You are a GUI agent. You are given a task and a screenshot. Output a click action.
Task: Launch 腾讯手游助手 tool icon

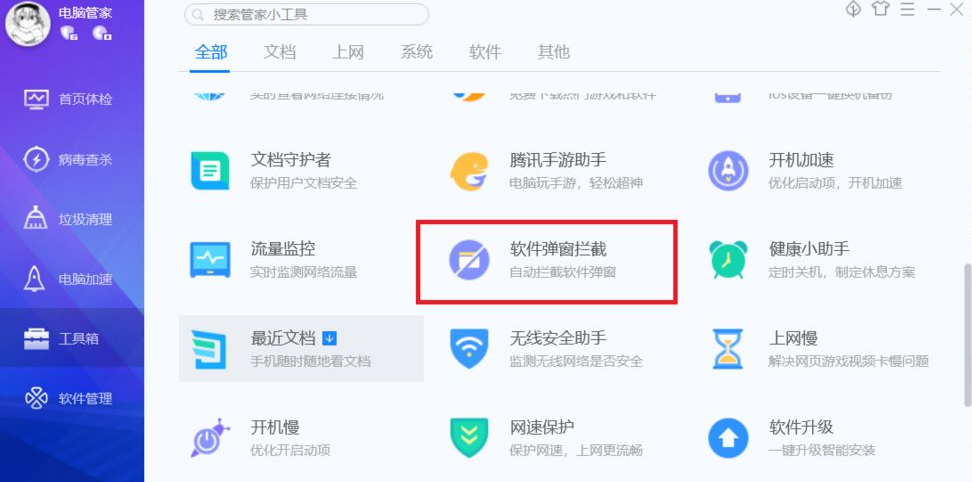(469, 171)
